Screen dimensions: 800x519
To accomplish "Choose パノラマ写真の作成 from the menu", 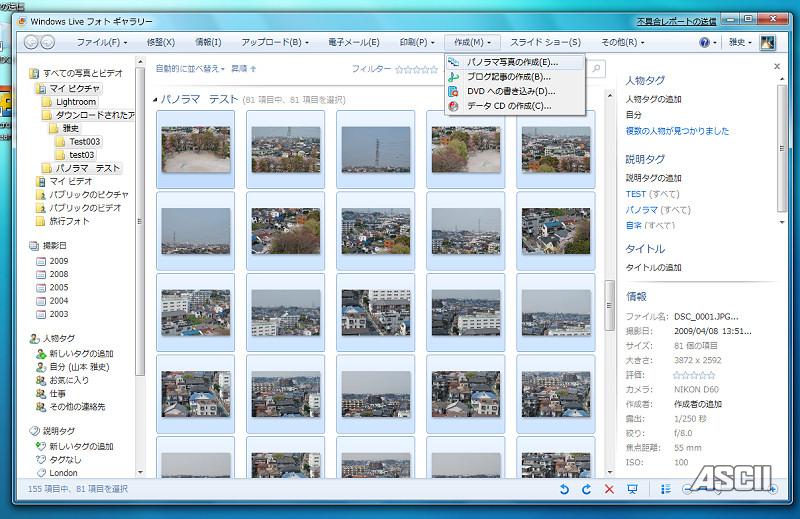I will tap(511, 62).
